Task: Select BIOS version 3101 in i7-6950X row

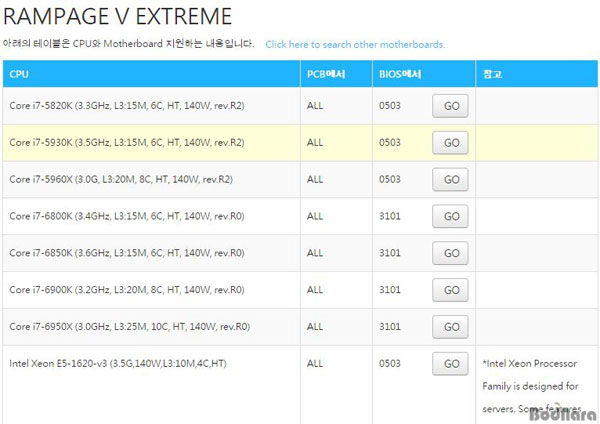Action: pos(390,326)
